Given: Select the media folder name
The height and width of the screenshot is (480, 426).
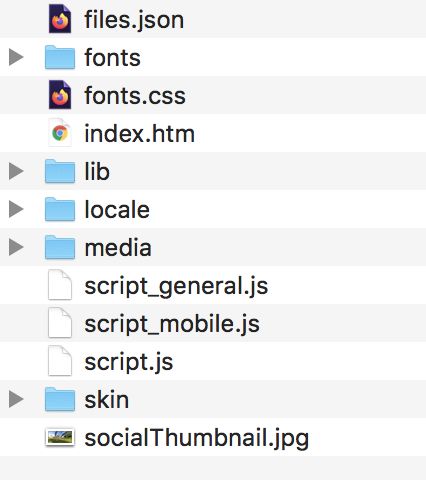Looking at the screenshot, I should click(118, 248).
